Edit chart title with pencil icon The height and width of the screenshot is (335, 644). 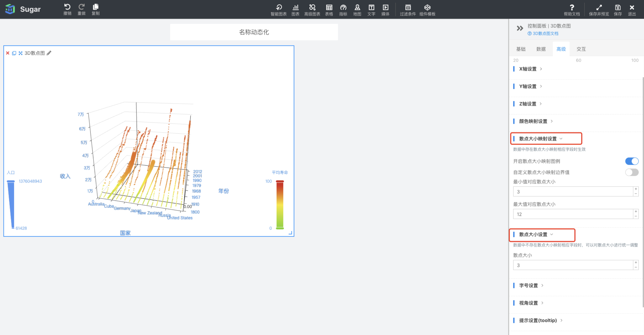(49, 53)
